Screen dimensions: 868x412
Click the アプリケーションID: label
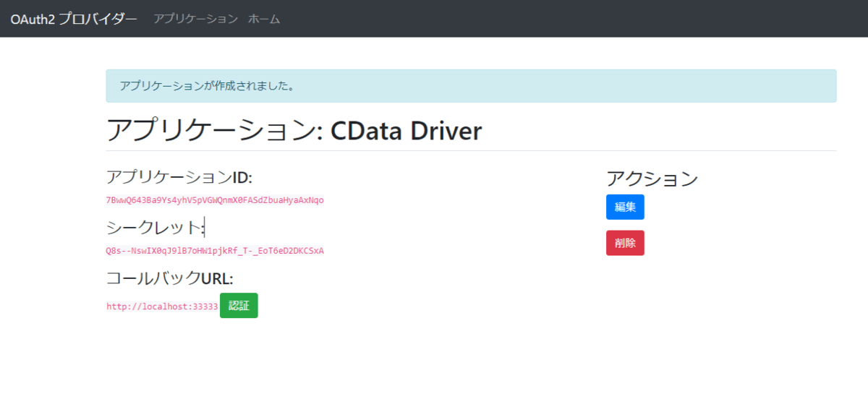pos(179,177)
